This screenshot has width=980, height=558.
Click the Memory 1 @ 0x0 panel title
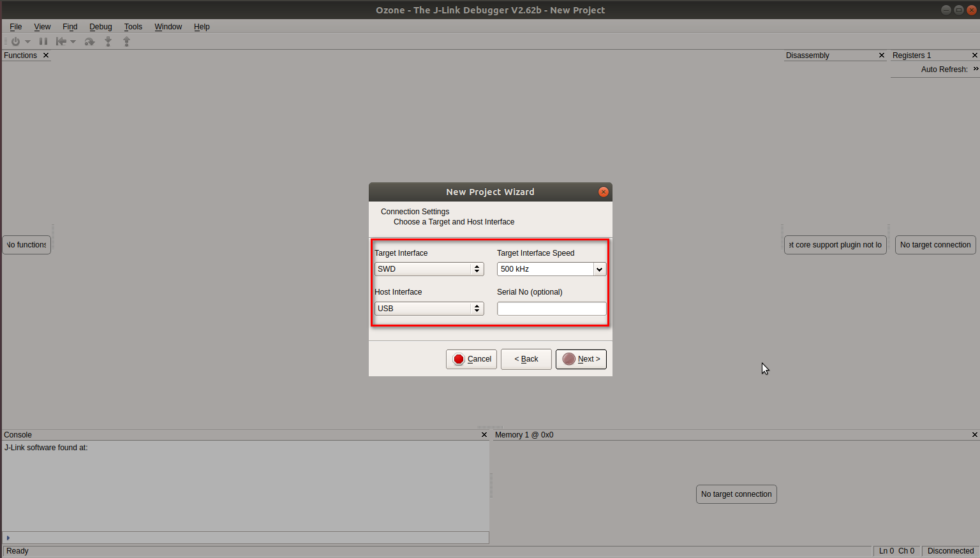pyautogui.click(x=524, y=435)
